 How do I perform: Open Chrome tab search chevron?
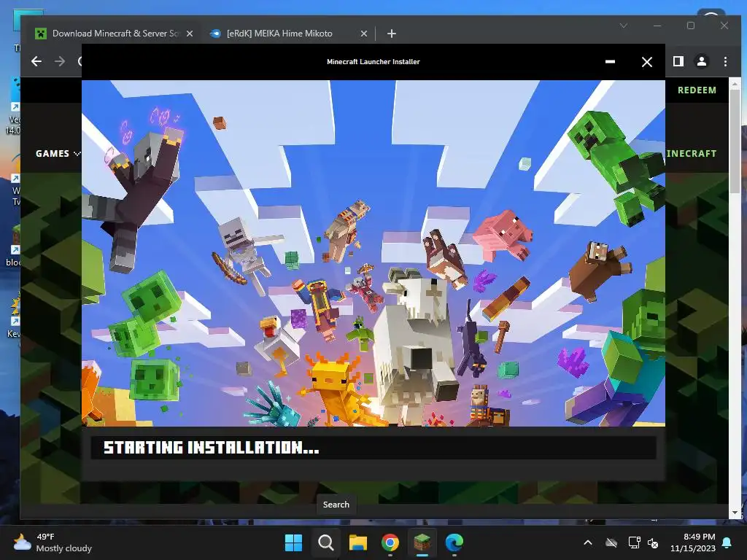pos(623,26)
